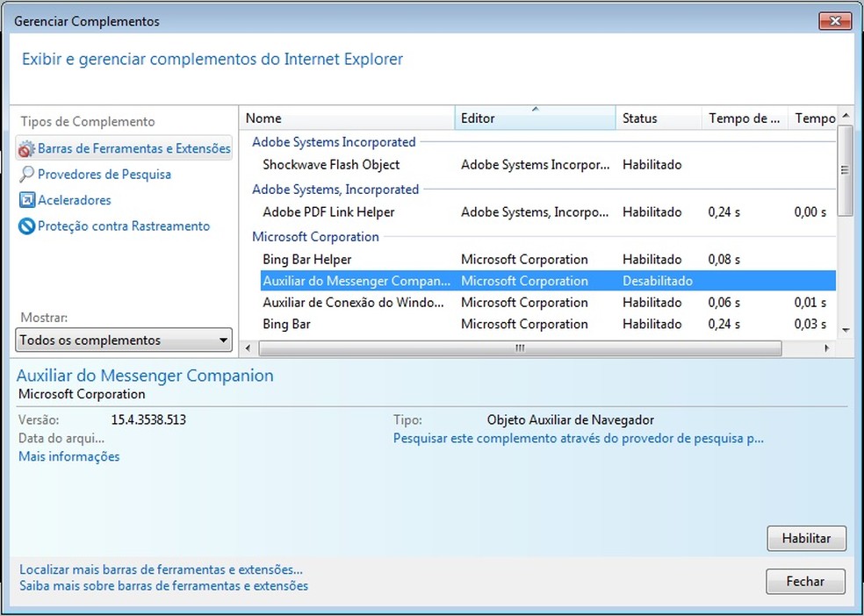The image size is (864, 616).
Task: Click the Tempo de... column header
Action: point(745,118)
